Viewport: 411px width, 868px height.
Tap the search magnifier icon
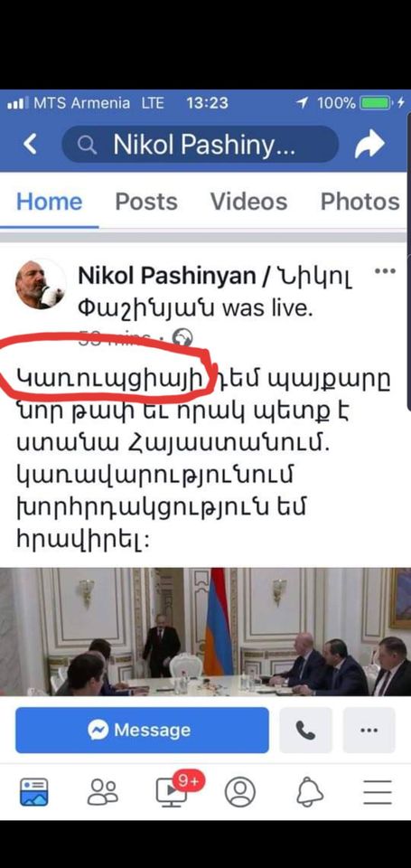87,145
